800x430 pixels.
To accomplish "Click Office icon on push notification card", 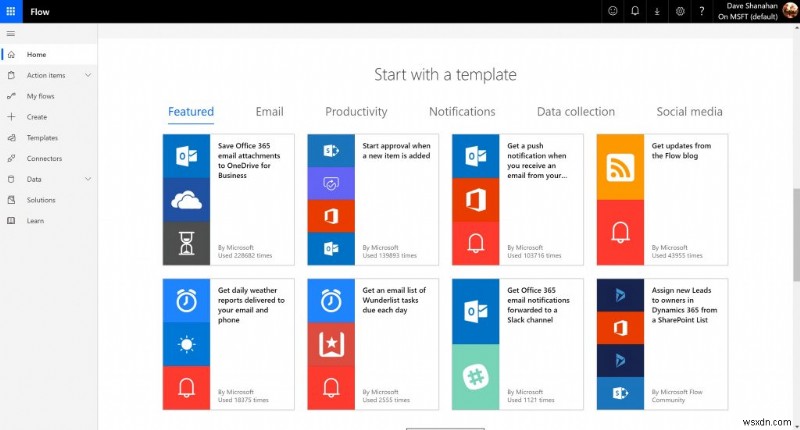I will [x=476, y=200].
